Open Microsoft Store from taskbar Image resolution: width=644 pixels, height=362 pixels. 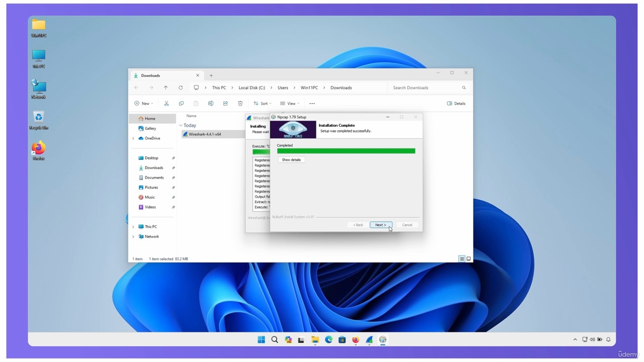click(342, 340)
